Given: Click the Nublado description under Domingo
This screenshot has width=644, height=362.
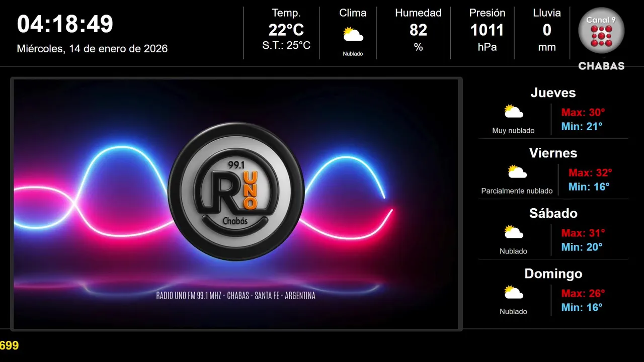Looking at the screenshot, I should [513, 312].
